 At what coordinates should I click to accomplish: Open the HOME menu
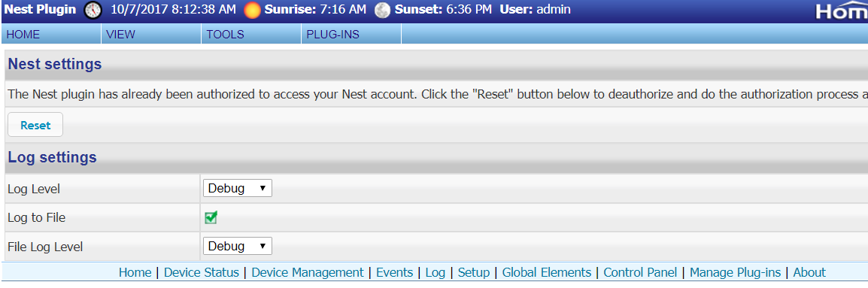[x=51, y=35]
